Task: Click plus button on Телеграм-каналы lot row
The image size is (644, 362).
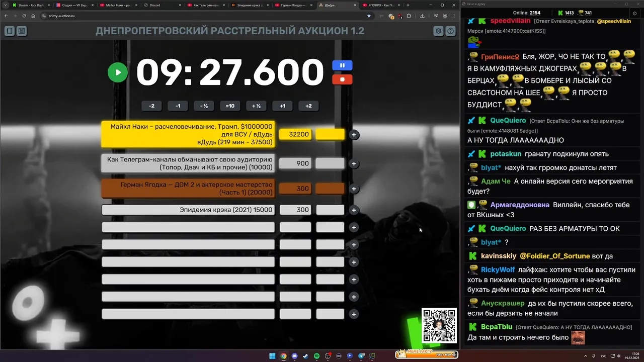Action: (x=354, y=163)
